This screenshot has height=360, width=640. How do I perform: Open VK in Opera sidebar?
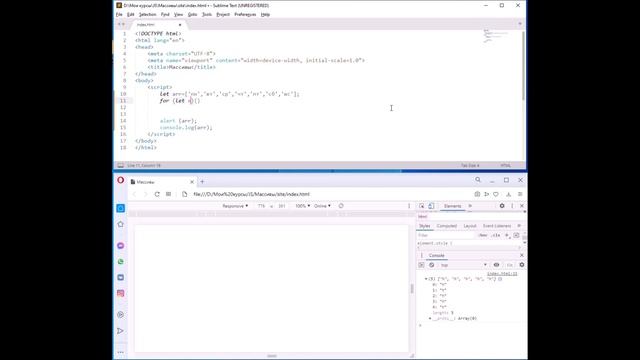(120, 278)
